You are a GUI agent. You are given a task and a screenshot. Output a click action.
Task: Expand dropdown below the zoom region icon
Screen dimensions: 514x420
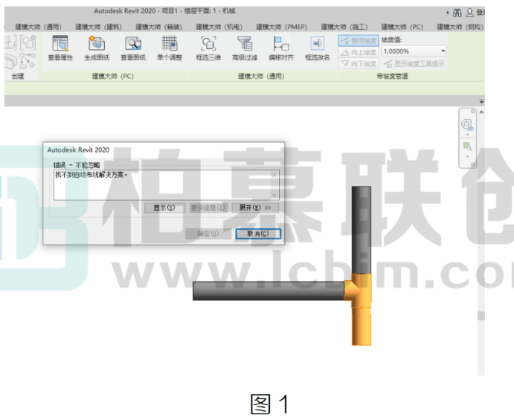(x=467, y=156)
